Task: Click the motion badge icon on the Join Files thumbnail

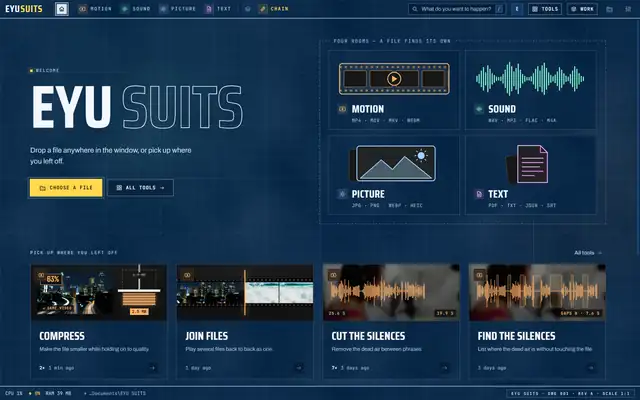Action: (x=187, y=275)
